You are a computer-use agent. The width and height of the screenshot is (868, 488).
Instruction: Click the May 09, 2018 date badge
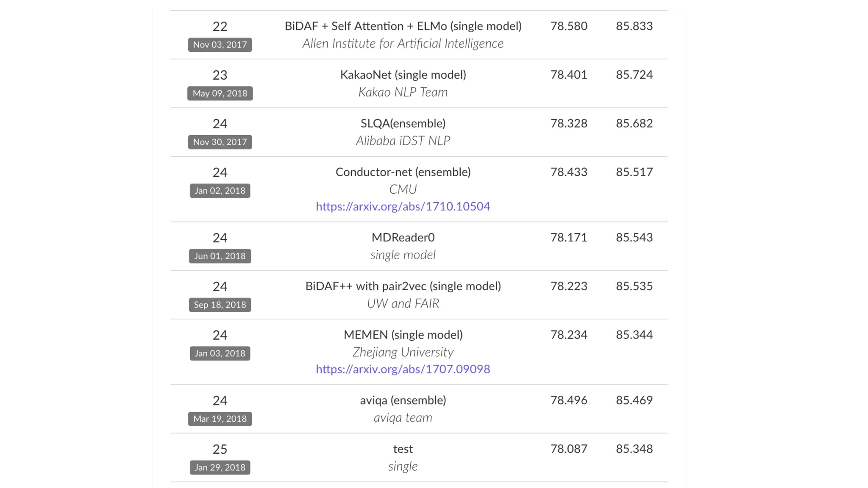[220, 93]
